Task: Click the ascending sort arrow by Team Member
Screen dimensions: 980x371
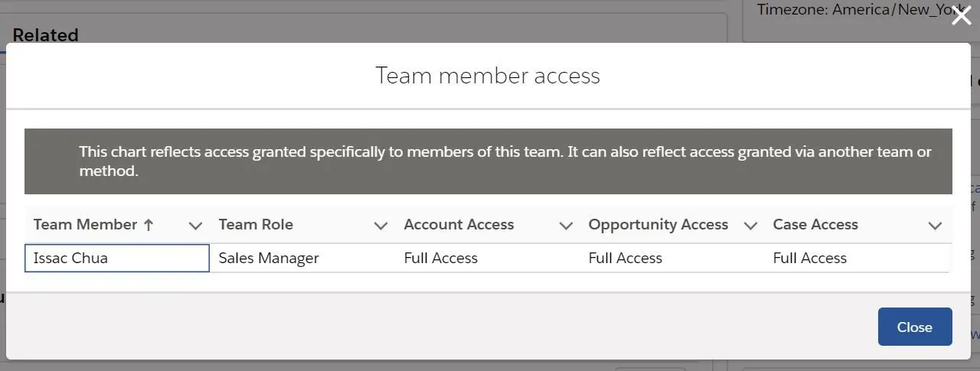Action: (x=149, y=225)
